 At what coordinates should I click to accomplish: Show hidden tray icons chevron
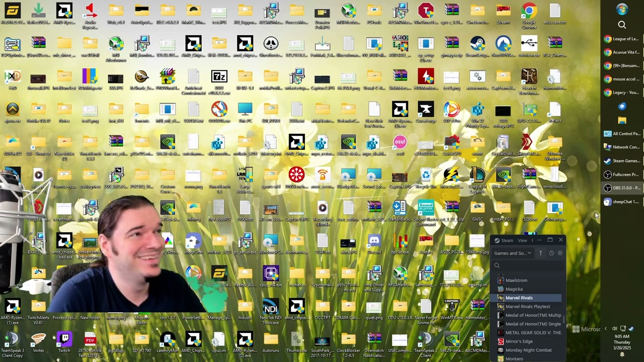coord(605,329)
